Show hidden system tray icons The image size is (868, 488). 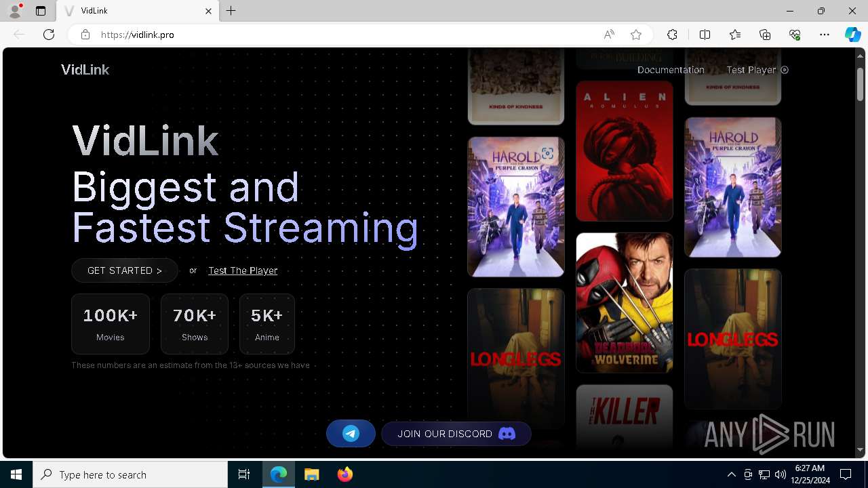pyautogui.click(x=731, y=474)
